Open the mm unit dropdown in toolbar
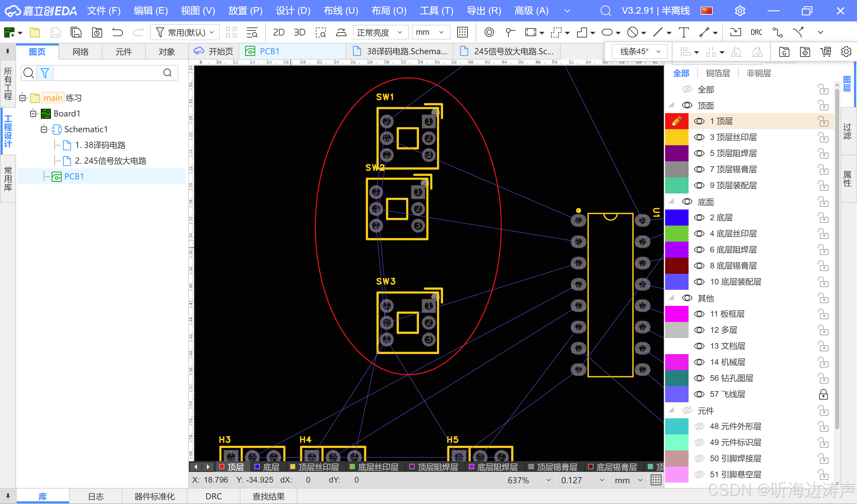The image size is (857, 504). coord(431,32)
